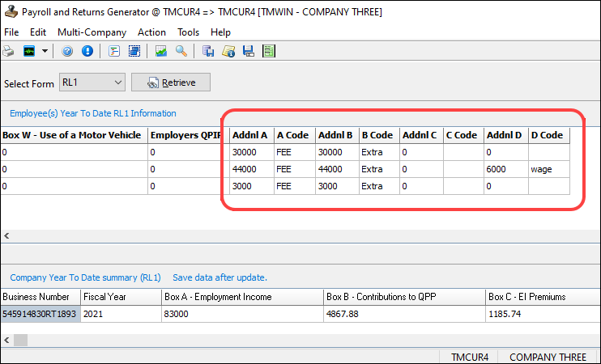Click the Retrieve button
Image resolution: width=601 pixels, height=364 pixels.
(171, 83)
